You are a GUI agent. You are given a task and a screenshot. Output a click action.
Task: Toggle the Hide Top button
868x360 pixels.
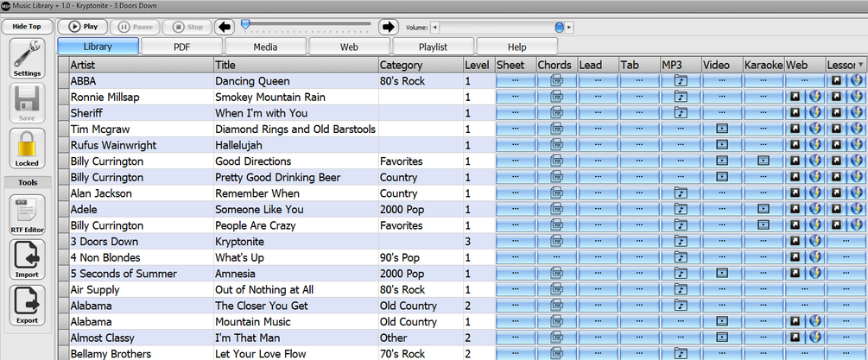click(27, 27)
